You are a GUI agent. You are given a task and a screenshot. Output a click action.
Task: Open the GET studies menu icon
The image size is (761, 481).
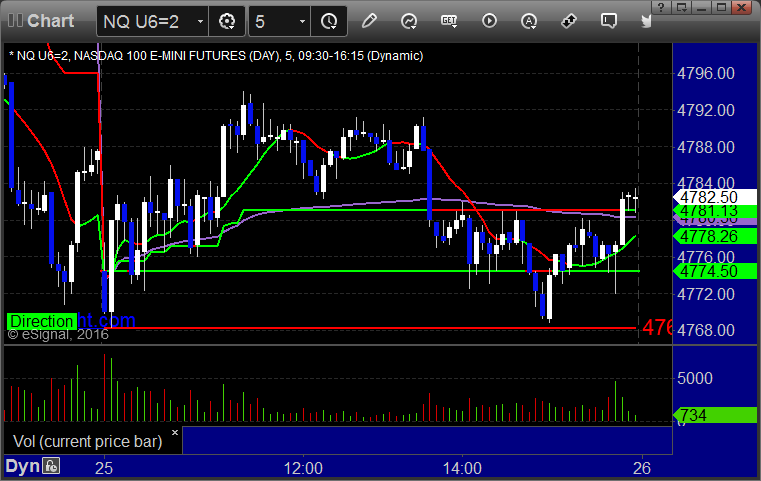(449, 21)
